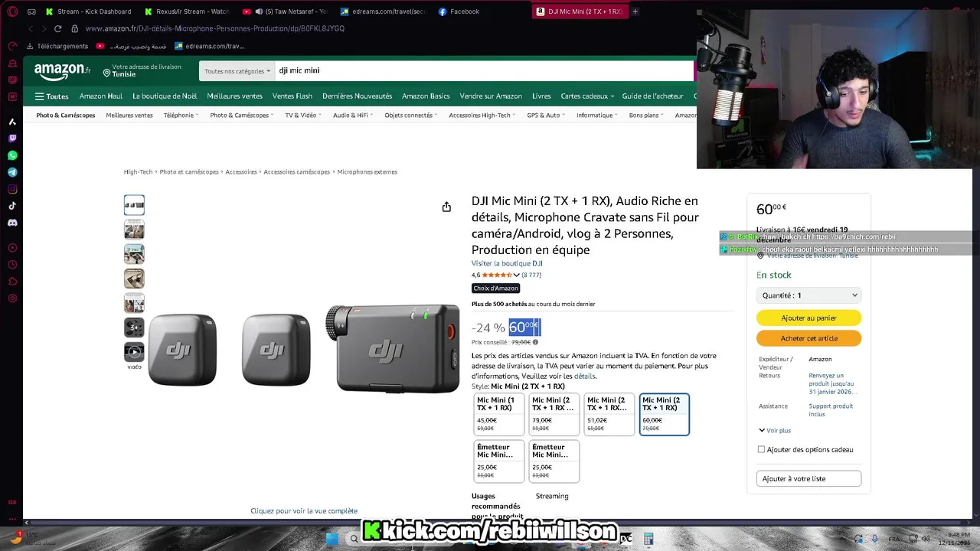Open the Twitch sidebar icon
The image size is (980, 551).
tap(12, 139)
